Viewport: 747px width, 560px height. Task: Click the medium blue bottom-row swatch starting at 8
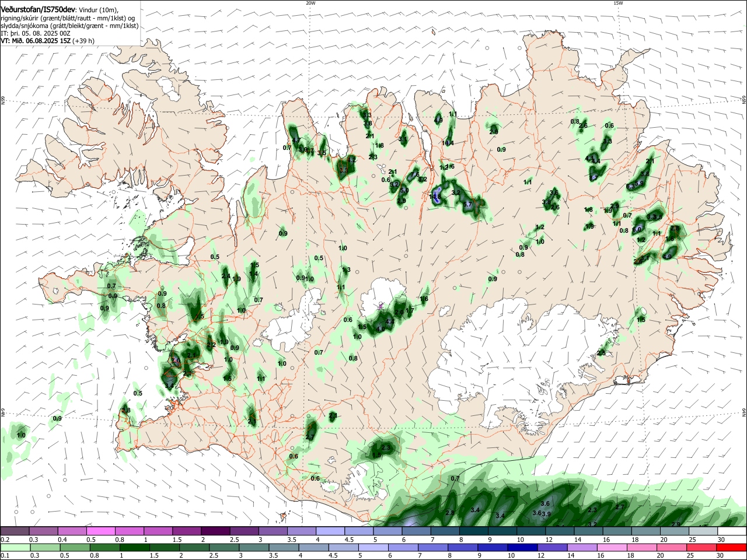tap(463, 547)
